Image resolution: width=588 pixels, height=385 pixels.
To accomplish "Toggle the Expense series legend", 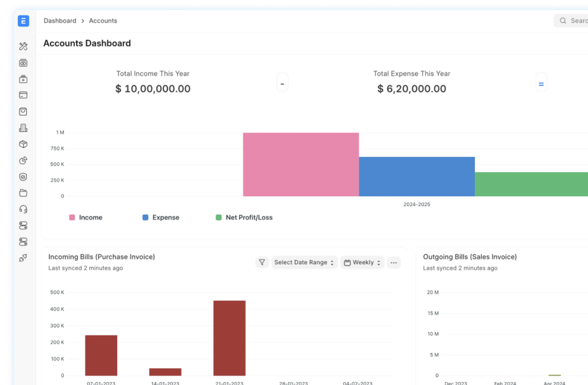I will (x=161, y=217).
